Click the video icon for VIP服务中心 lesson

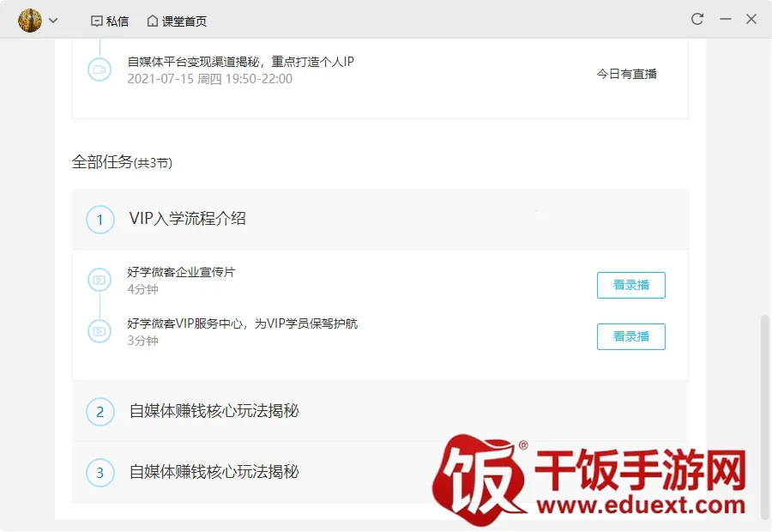(x=100, y=331)
